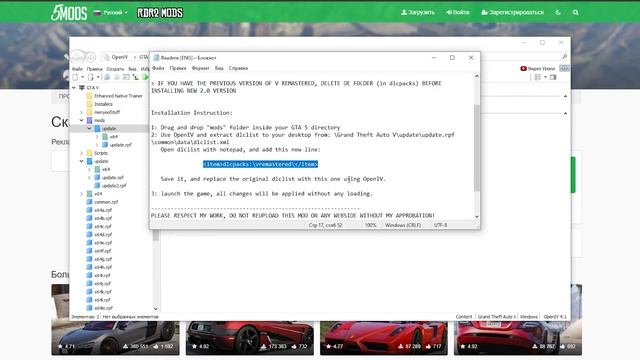Select x64e.rpf archive
Screen dimensions: 640x360
(103, 243)
